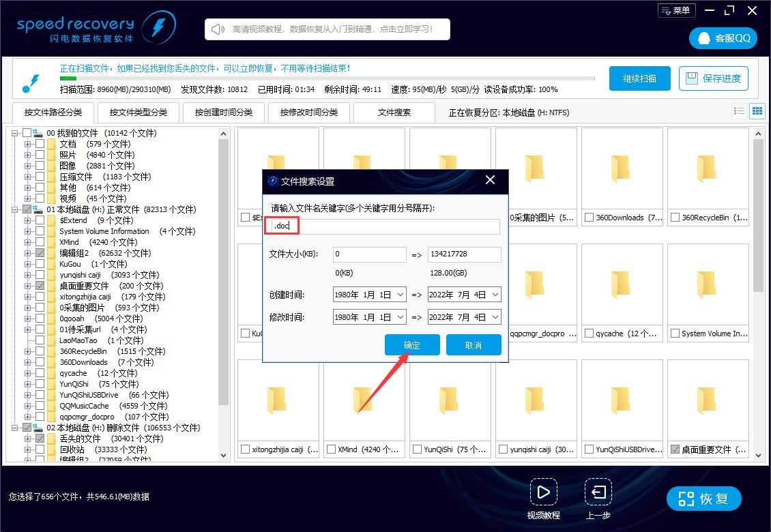Screen dimensions: 771x532
Task: Open qqpcmgr_docpro folder icon in grid
Action: click(536, 284)
